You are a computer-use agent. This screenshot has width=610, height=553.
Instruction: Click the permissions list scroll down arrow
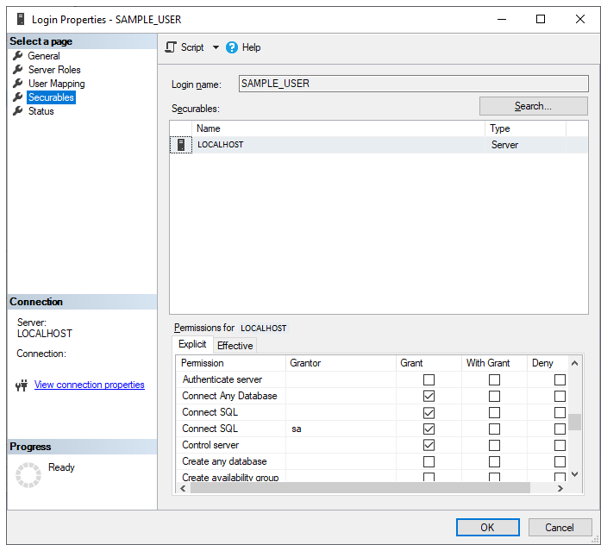(575, 474)
